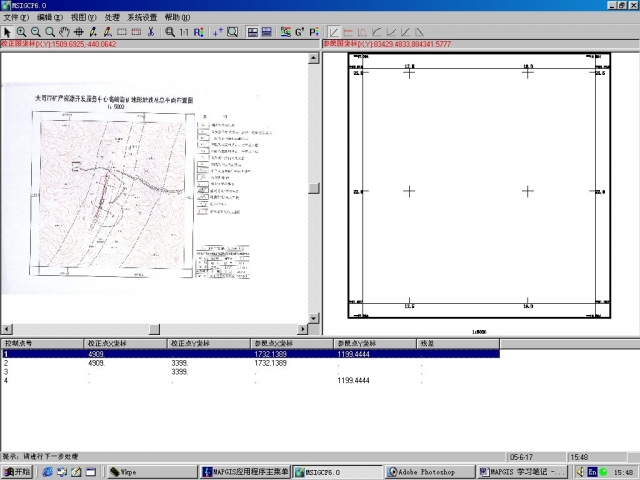The image size is (640, 480).
Task: Open the 处理 (Process) menu
Action: click(x=111, y=18)
